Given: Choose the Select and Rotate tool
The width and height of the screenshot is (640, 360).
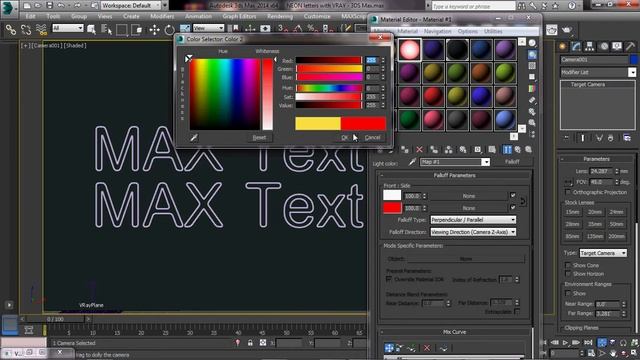Looking at the screenshot, I should click(x=169, y=29).
